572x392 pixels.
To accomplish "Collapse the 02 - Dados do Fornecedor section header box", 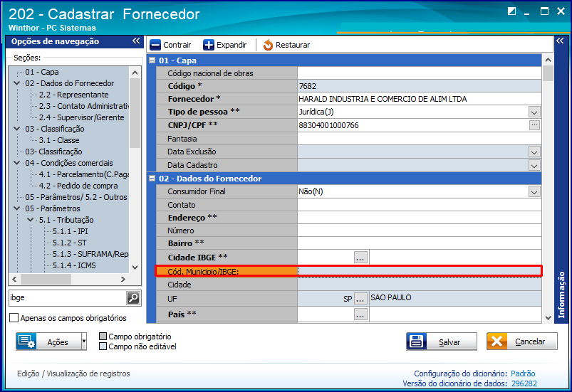I will point(152,179).
